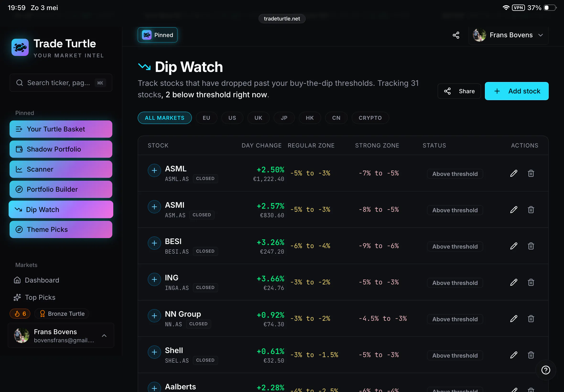Click the plus circle next to ING

point(154,279)
